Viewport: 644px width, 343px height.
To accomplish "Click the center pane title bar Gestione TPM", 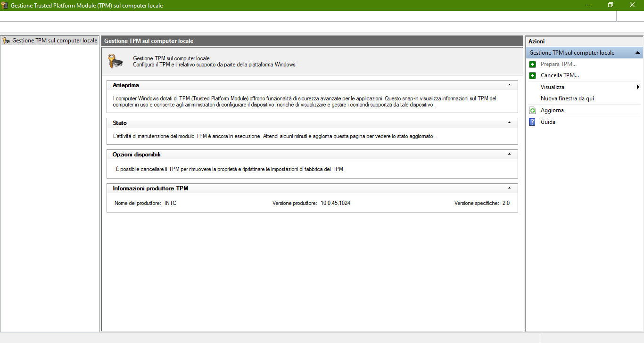I will [x=313, y=41].
